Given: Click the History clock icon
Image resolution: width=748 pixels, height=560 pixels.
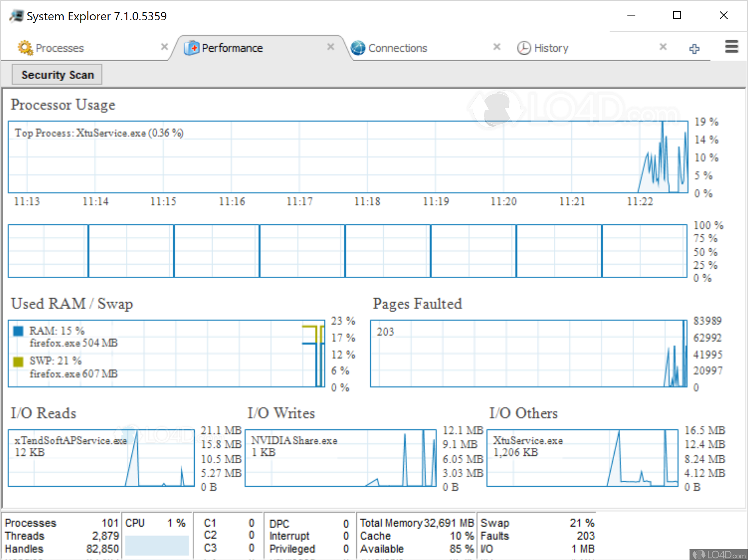Looking at the screenshot, I should coord(524,48).
